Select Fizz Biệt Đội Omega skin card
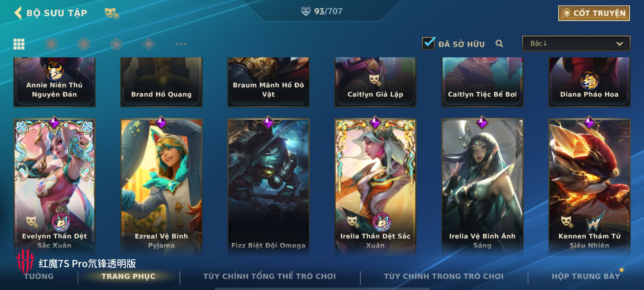644x290 pixels. [268, 187]
